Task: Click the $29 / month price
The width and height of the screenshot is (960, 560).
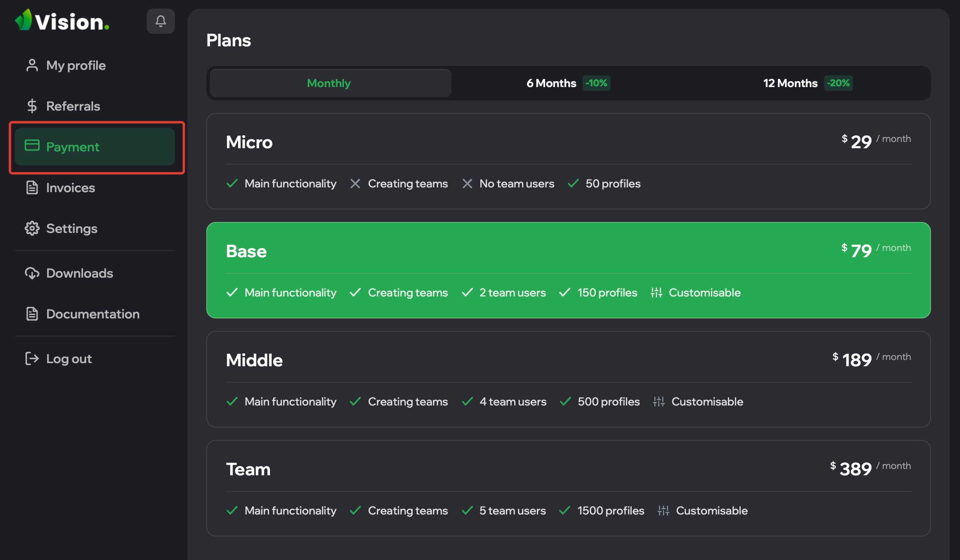Action: 876,141
